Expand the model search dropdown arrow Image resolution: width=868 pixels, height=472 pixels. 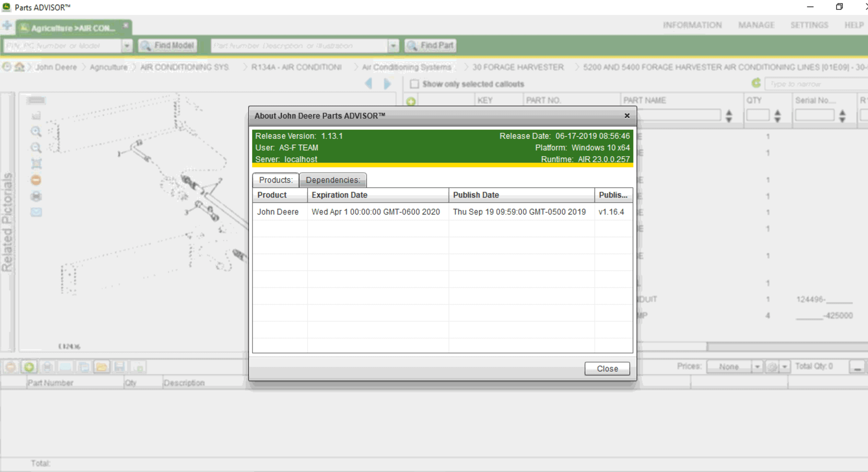point(127,45)
